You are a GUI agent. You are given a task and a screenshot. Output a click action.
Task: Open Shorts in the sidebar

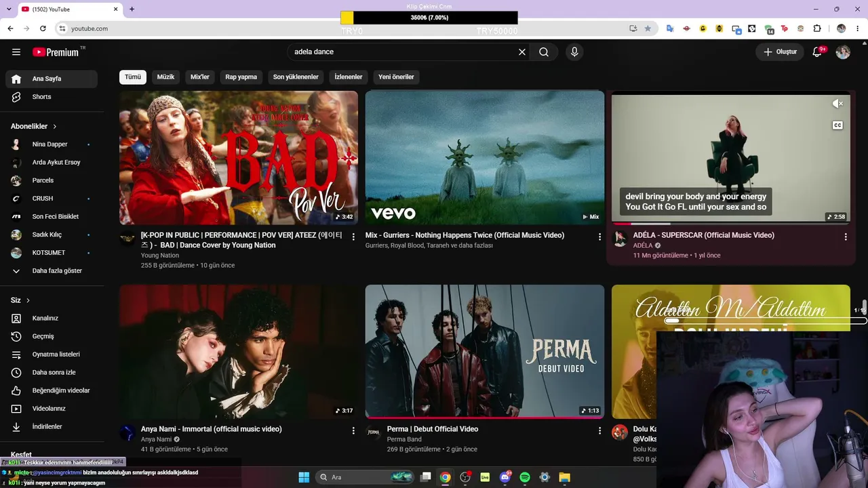tap(52, 97)
